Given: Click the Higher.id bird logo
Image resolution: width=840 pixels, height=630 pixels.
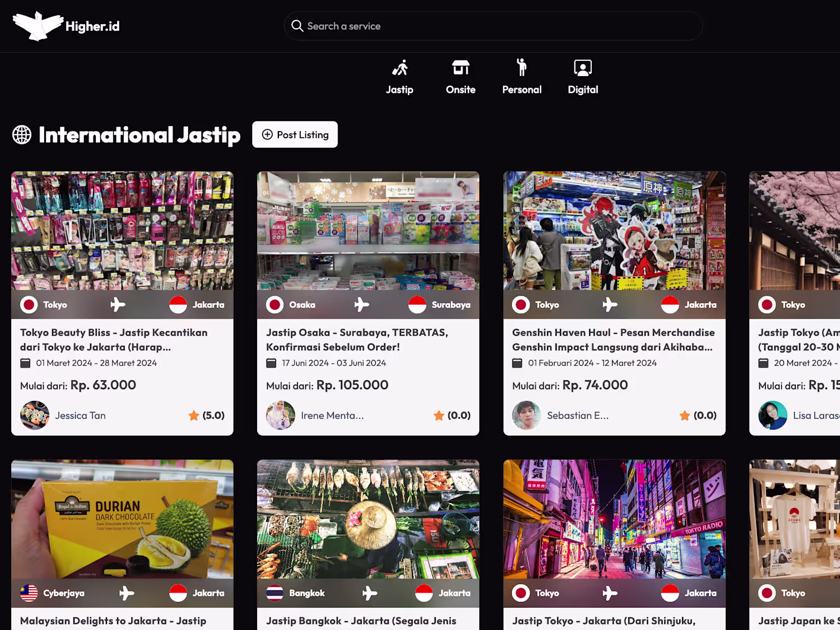Looking at the screenshot, I should 38,26.
